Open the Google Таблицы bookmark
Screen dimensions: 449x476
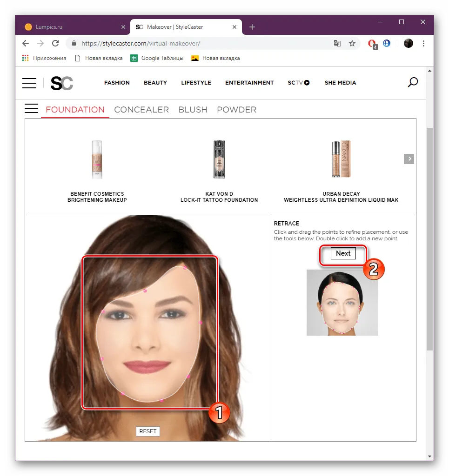click(x=157, y=58)
